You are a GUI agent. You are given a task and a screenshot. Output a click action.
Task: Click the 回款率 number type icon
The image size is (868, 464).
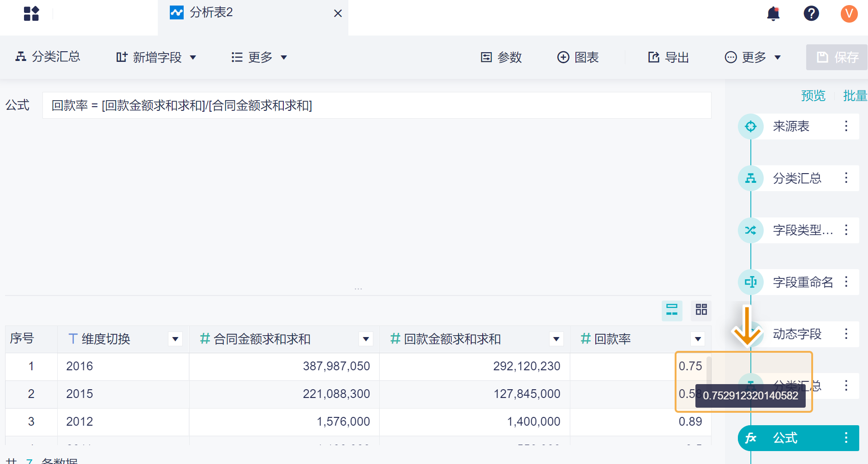coord(586,339)
